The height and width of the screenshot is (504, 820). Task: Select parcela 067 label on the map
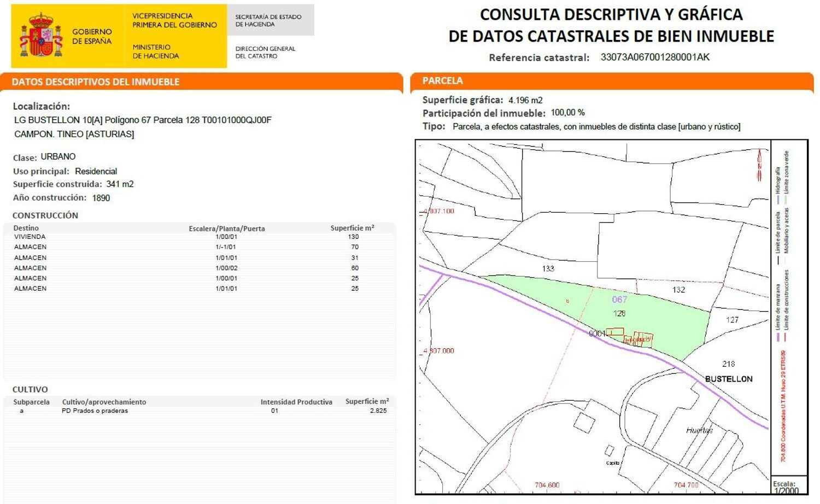coord(619,300)
